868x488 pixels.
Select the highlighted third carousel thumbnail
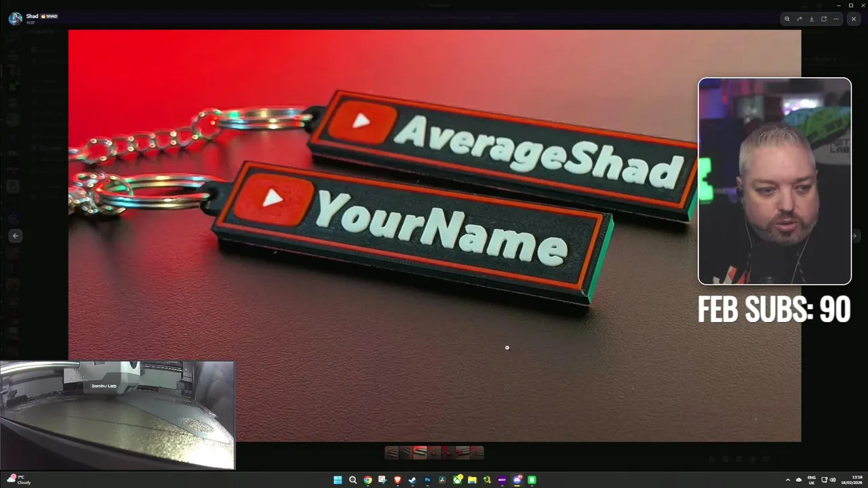tap(420, 452)
